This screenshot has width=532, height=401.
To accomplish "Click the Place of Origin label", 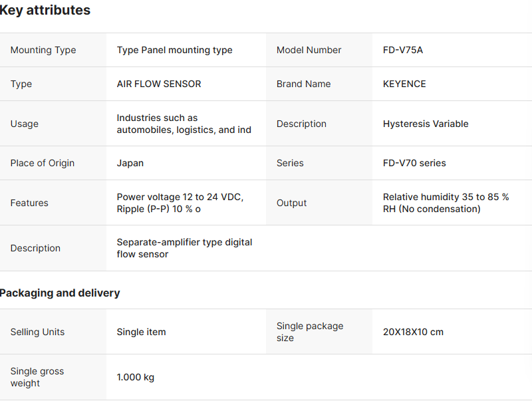I will point(43,163).
